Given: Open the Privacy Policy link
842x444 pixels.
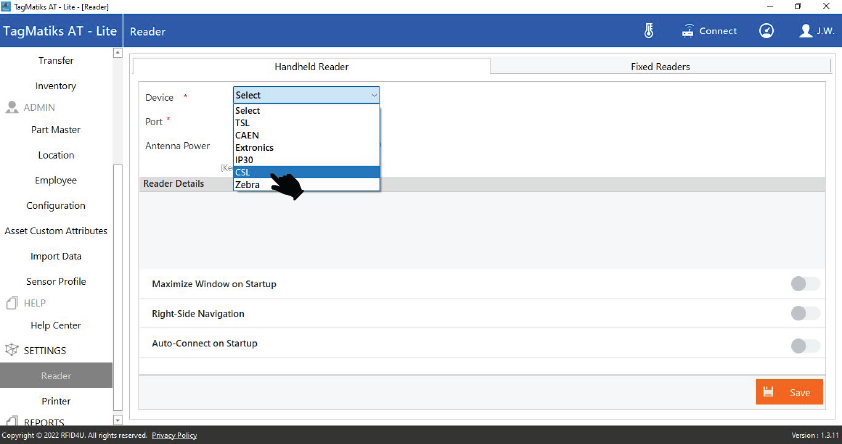Looking at the screenshot, I should (x=174, y=436).
